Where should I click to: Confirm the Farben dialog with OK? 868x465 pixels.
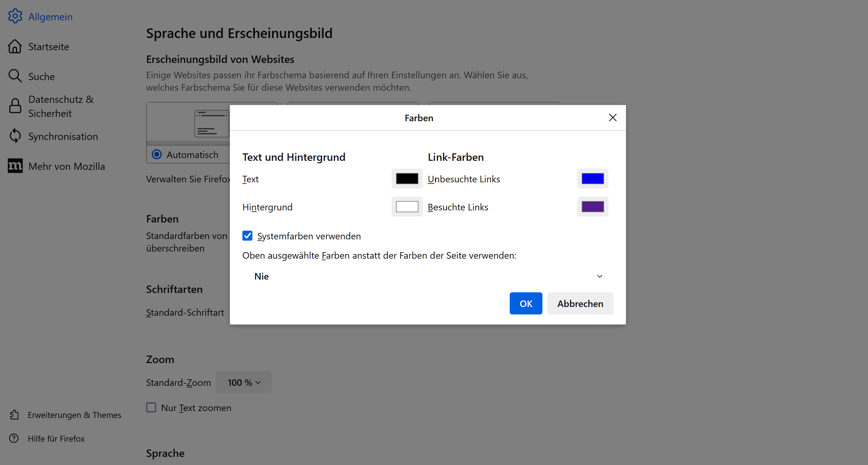click(x=526, y=303)
